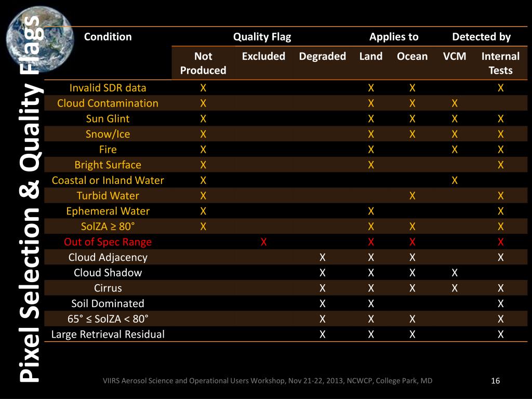
Task: Click Not Produced X for Sun Glint
Action: click(203, 119)
